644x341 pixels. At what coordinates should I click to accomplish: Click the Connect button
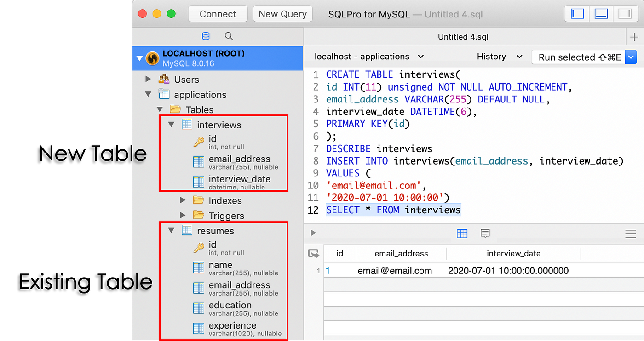pos(218,14)
